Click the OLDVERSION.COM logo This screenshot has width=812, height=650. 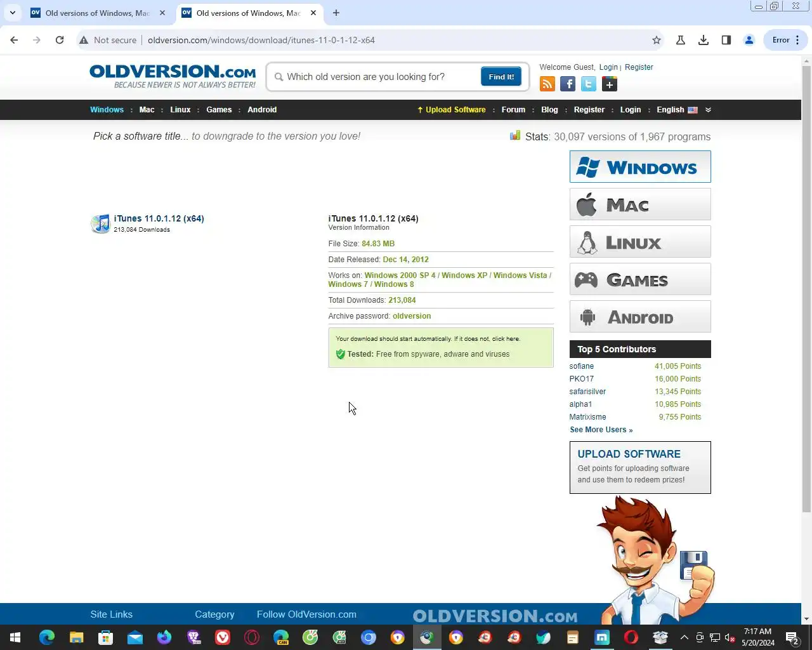[x=173, y=76]
